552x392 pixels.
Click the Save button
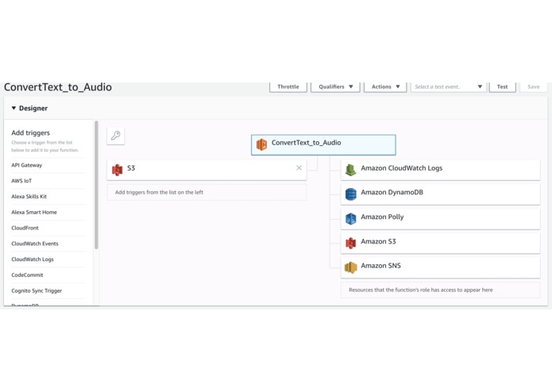click(x=534, y=86)
